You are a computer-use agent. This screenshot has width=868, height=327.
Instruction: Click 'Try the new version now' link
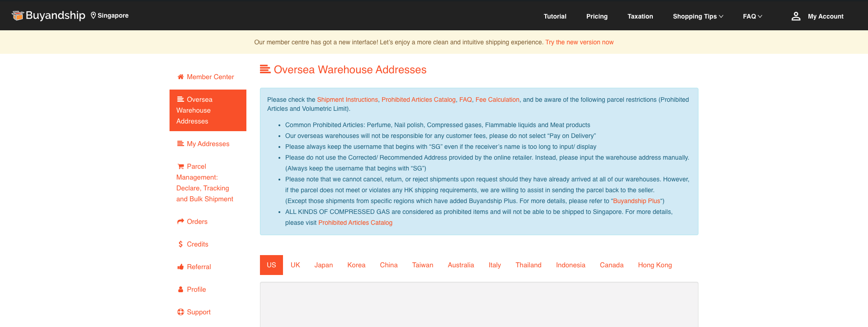coord(579,42)
